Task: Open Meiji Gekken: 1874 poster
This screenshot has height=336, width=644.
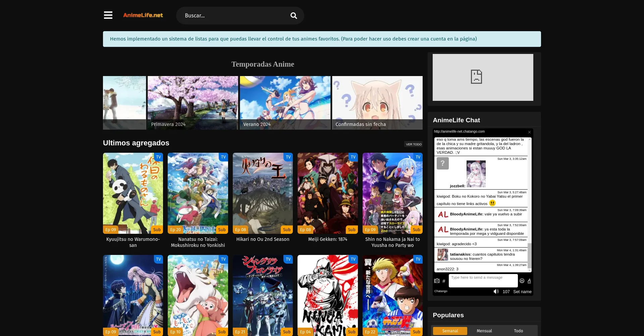Action: point(328,193)
